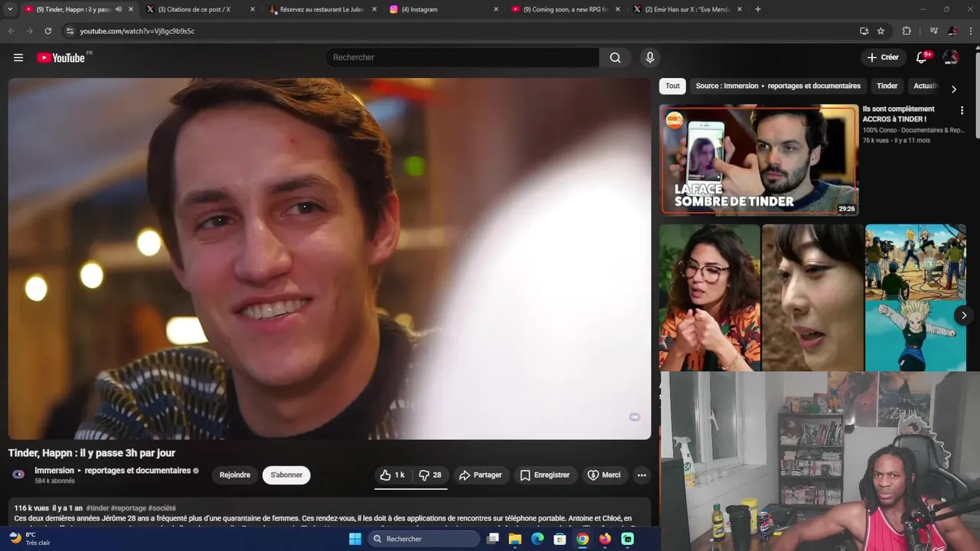Open the media controls icon in Chrome toolbar

pos(934,31)
